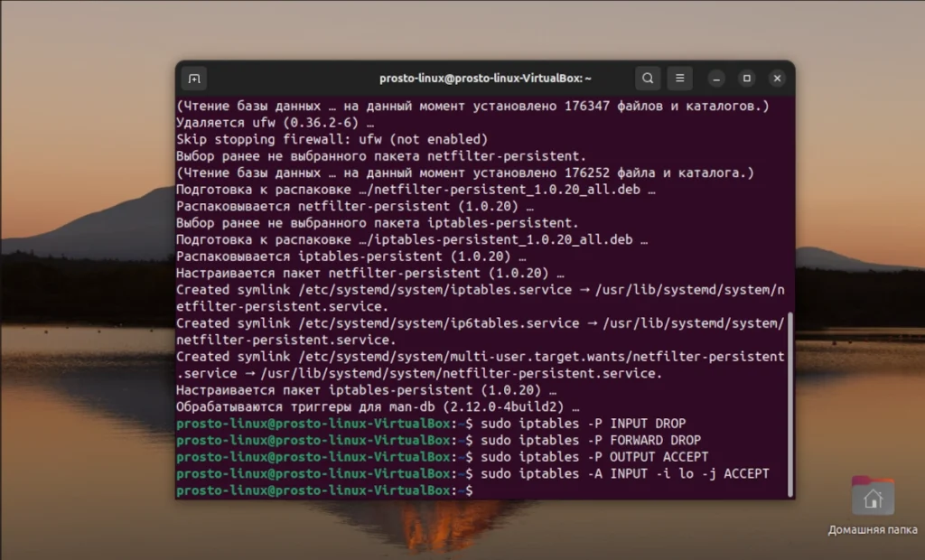This screenshot has height=560, width=925.
Task: Open the terminal hamburger menu
Action: [679, 78]
